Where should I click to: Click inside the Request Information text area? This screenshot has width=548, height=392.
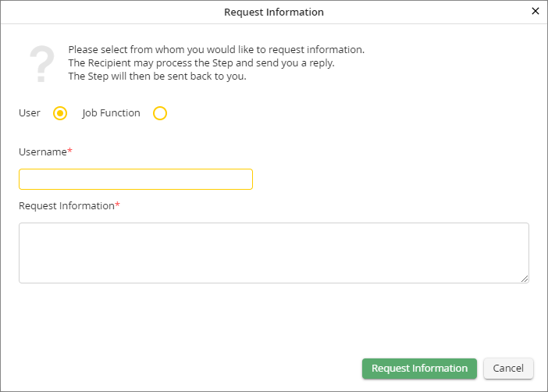pos(273,252)
